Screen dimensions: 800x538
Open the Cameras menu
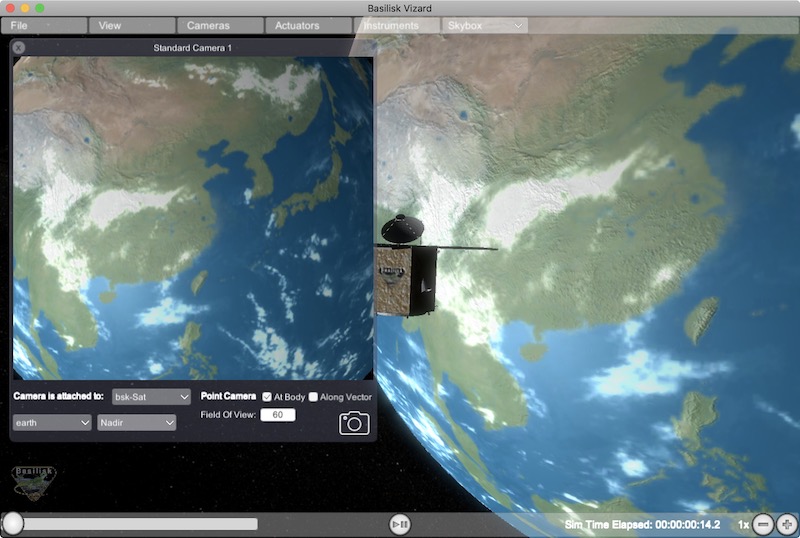[219, 25]
